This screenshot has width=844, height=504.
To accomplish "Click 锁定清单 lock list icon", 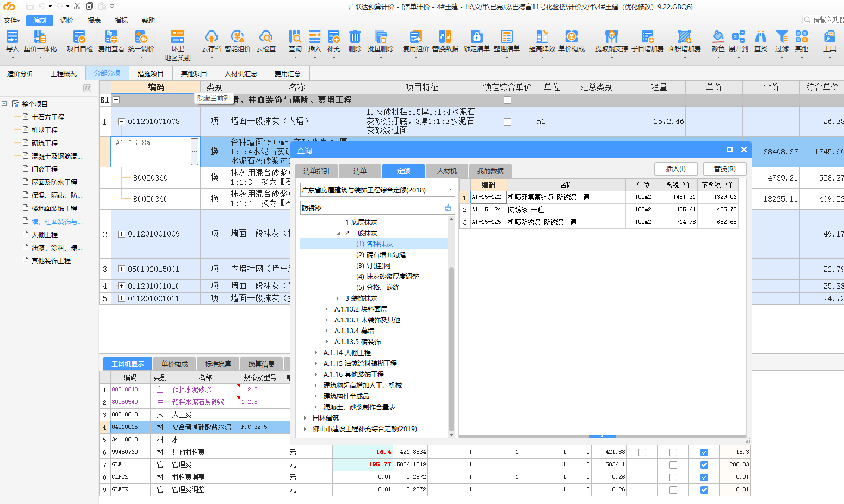I will coord(476,37).
